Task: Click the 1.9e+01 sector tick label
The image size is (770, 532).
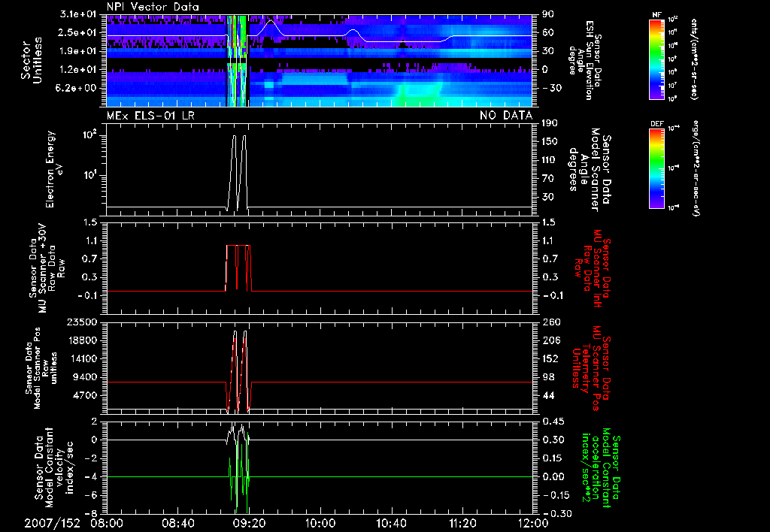Action: (x=77, y=51)
